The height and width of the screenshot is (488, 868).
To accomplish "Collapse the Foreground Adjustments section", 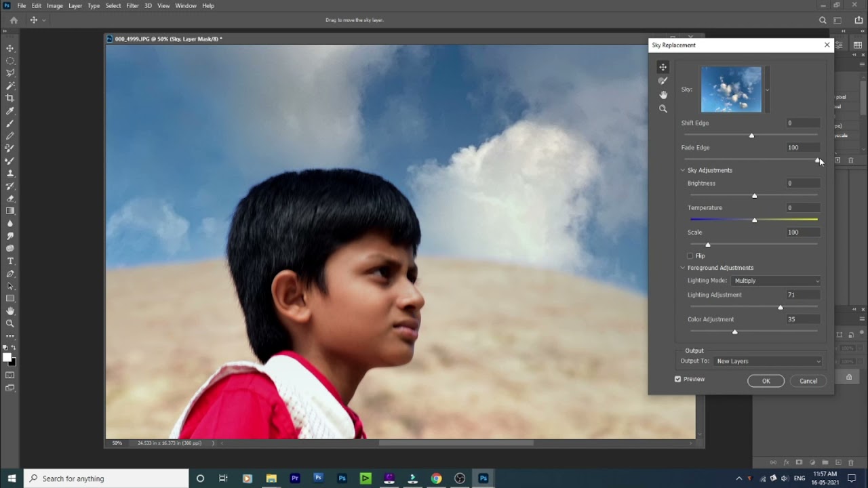I will (x=683, y=268).
